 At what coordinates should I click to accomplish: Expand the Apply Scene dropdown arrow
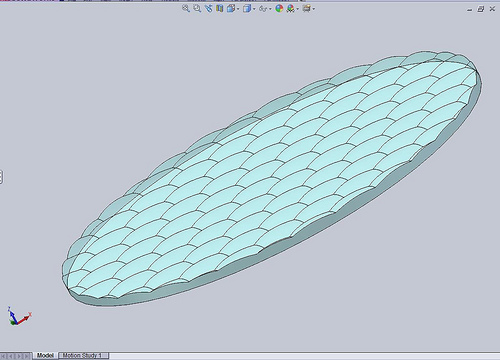(x=297, y=9)
